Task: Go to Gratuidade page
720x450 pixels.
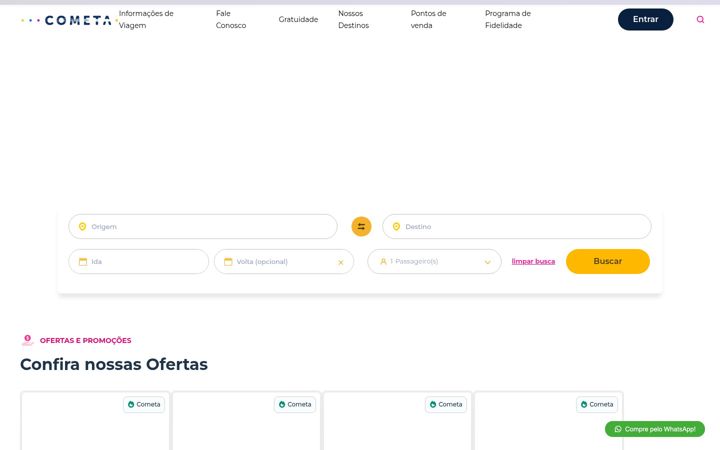Action: click(298, 19)
